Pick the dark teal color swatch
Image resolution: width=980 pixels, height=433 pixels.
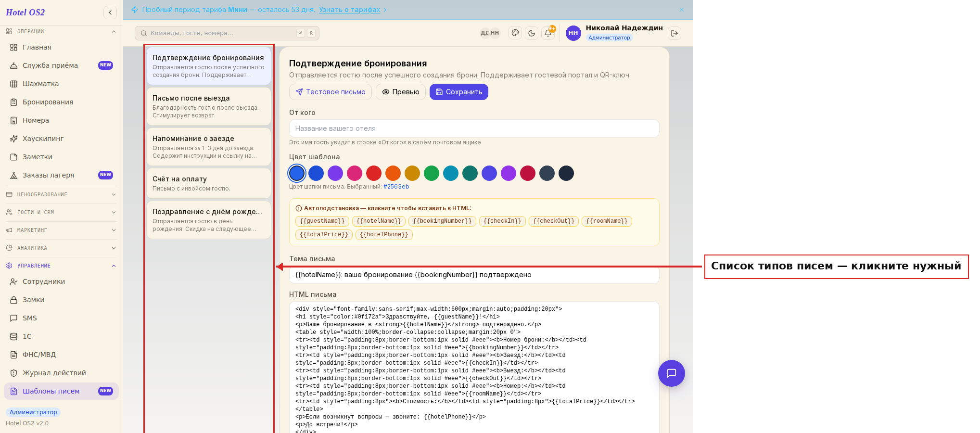tap(470, 173)
